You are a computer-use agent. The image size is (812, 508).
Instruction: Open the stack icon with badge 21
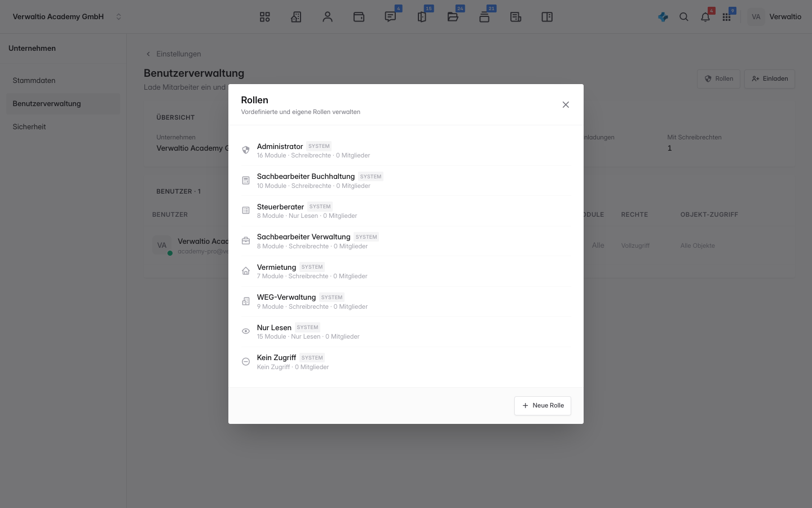coord(484,17)
